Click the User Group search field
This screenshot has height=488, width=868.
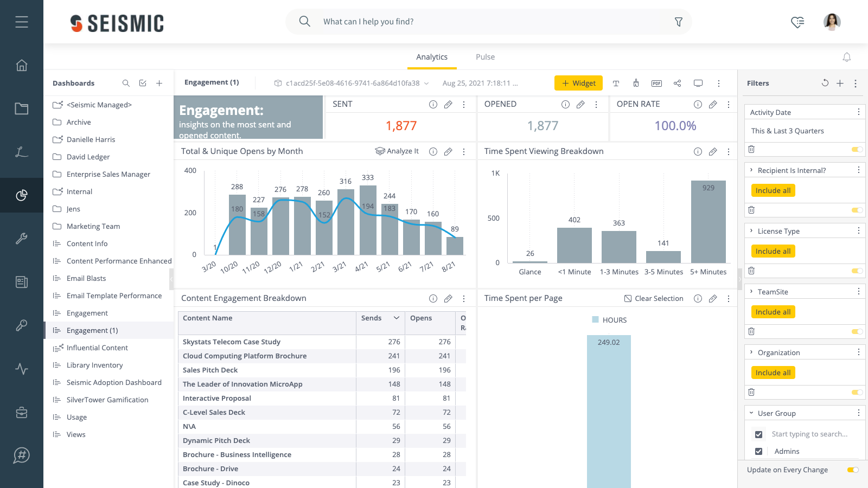click(810, 434)
